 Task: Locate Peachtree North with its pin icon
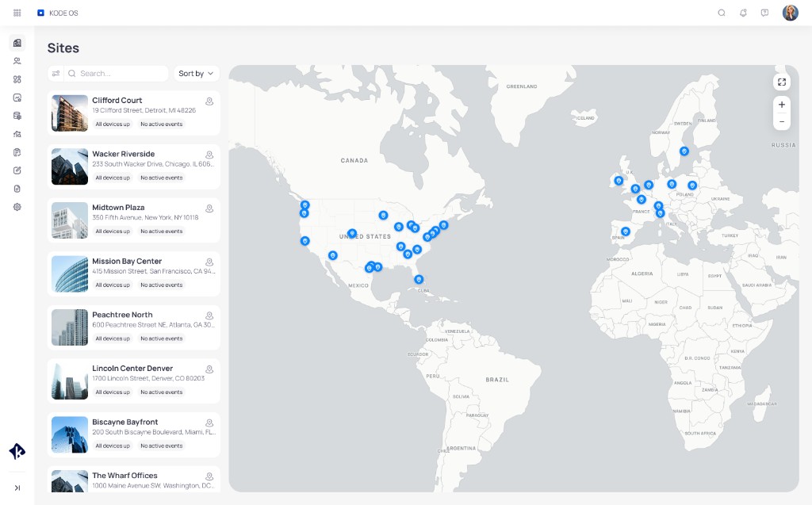point(209,316)
